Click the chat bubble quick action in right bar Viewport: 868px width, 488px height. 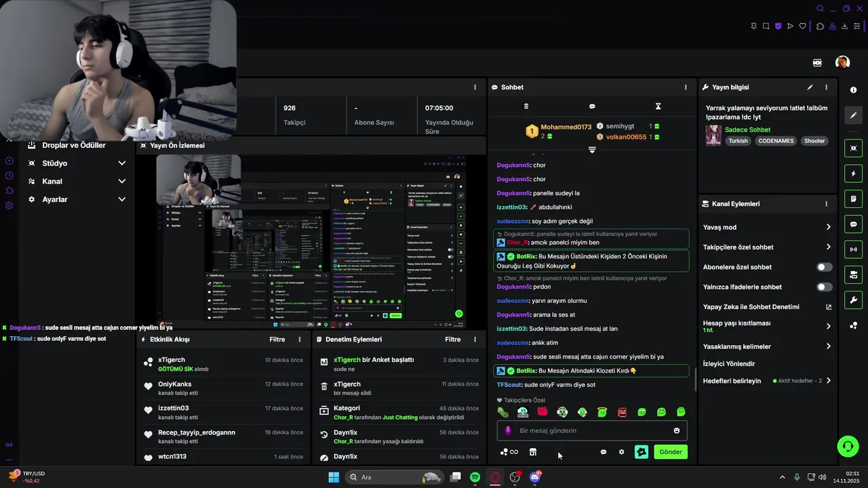click(x=853, y=224)
